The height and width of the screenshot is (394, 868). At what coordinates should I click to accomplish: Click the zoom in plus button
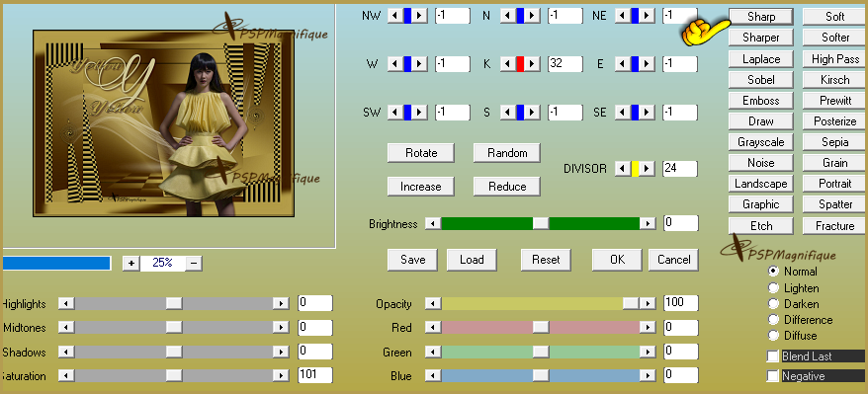(x=131, y=264)
